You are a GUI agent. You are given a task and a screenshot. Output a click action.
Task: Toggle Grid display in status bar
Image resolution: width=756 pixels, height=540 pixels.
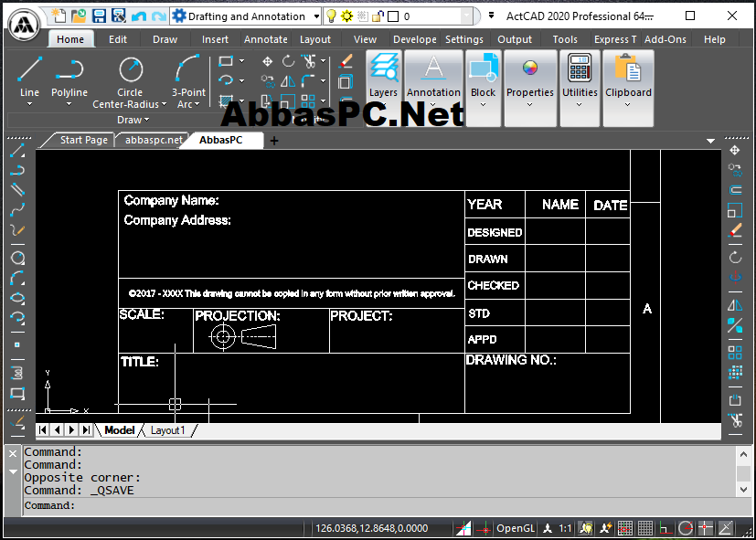pyautogui.click(x=645, y=528)
